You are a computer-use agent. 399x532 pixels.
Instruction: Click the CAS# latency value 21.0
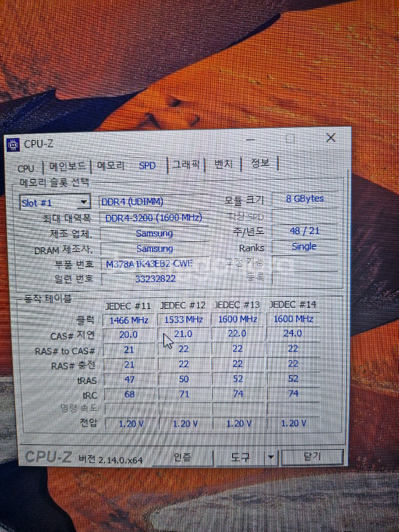pos(183,334)
